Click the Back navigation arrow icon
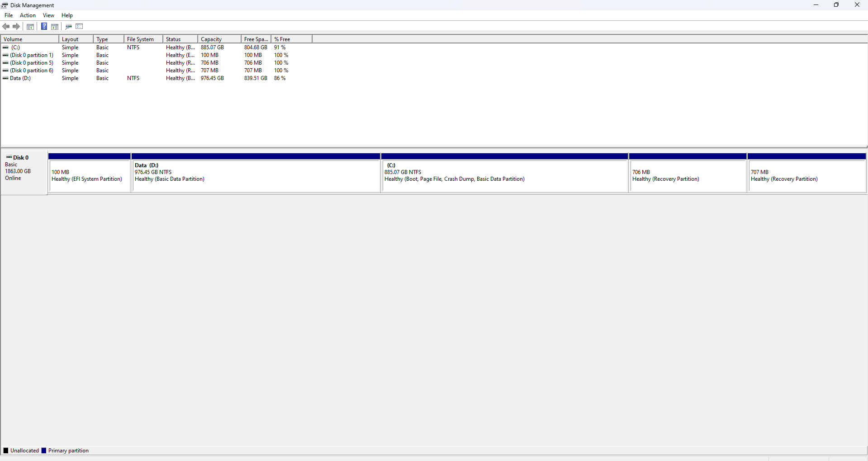This screenshot has height=461, width=868. tap(6, 26)
